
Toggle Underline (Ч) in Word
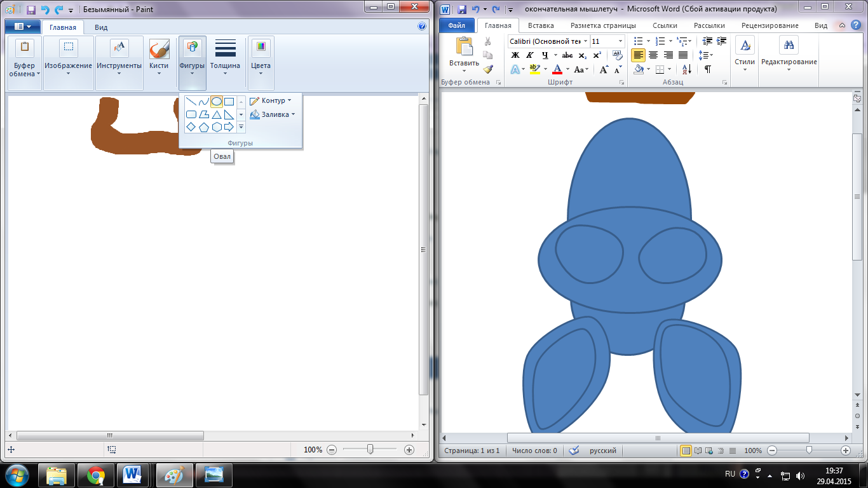point(545,55)
